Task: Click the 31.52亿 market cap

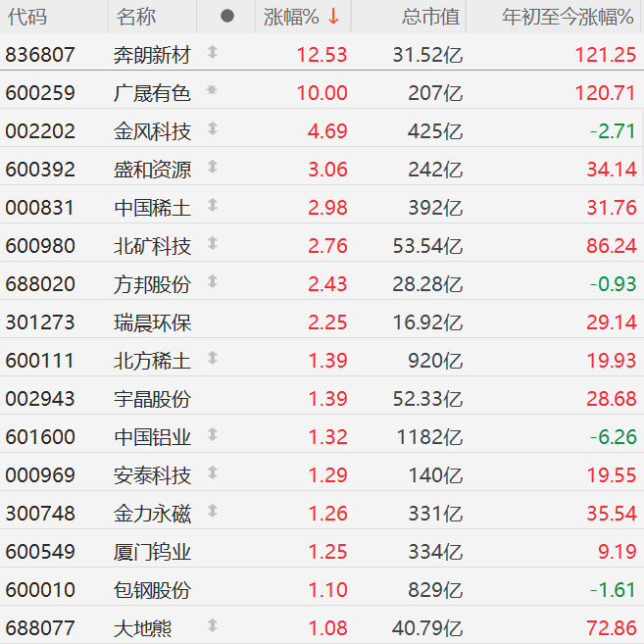Action: (x=427, y=55)
